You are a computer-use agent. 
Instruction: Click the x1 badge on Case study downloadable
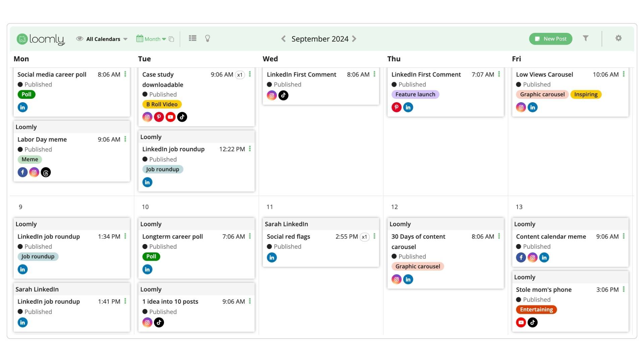[x=240, y=75]
